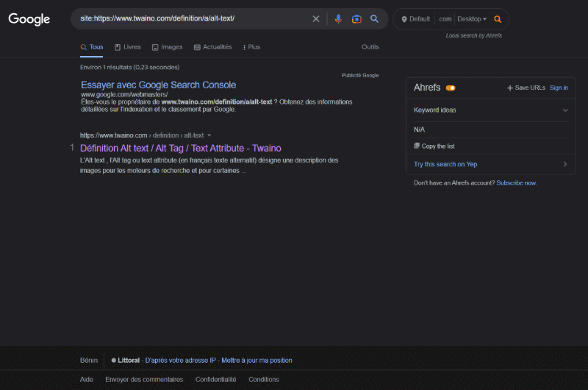Open Définition Alt text Twaino result
This screenshot has width=588, height=390.
(180, 148)
